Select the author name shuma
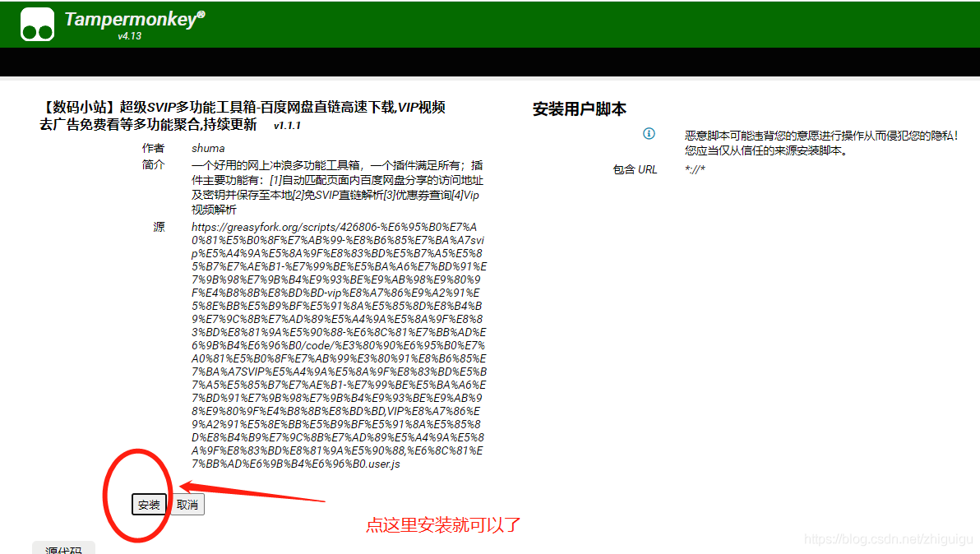980x554 pixels. [x=208, y=148]
